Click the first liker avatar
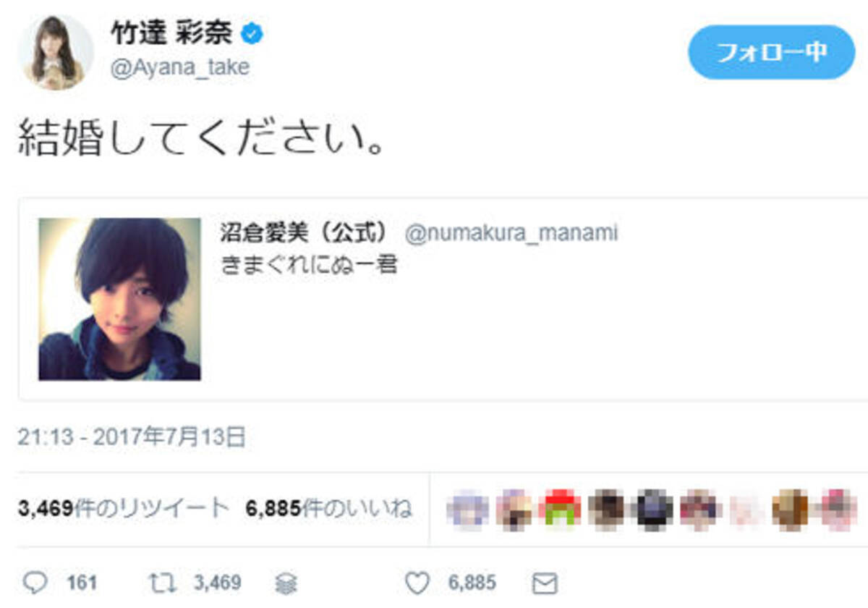 pos(469,510)
